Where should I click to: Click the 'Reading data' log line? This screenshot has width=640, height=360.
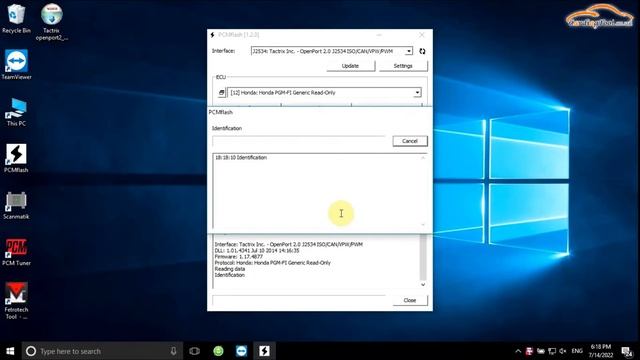tap(230, 269)
